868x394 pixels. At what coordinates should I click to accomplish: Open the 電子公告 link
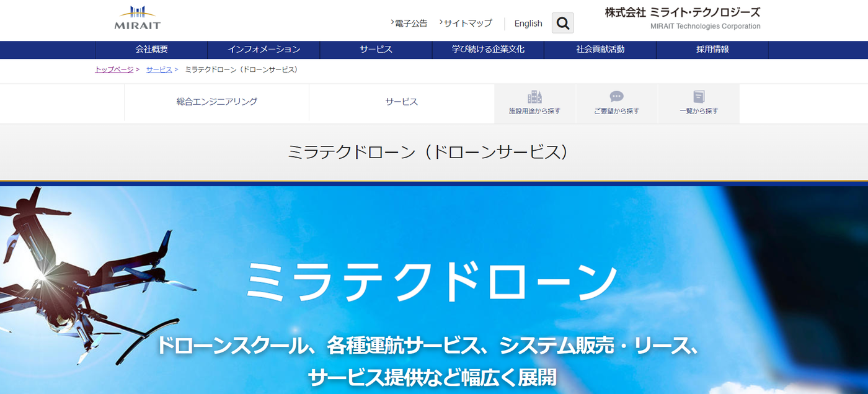click(410, 23)
